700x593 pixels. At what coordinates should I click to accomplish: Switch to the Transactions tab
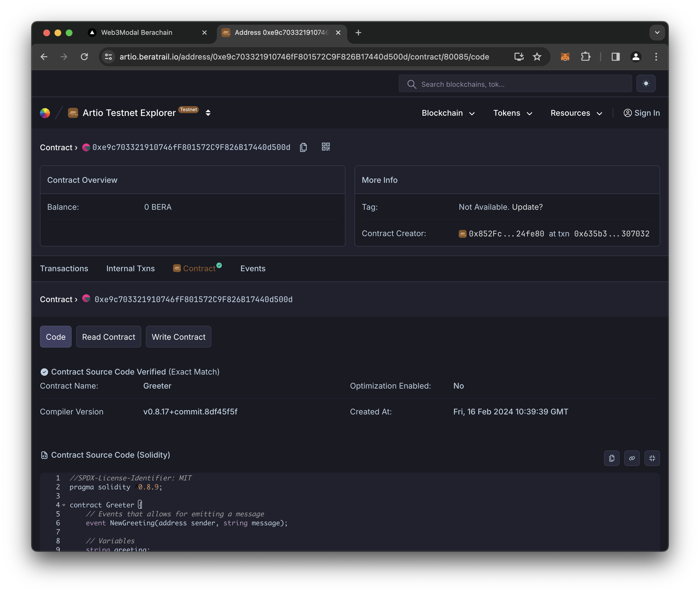[64, 268]
